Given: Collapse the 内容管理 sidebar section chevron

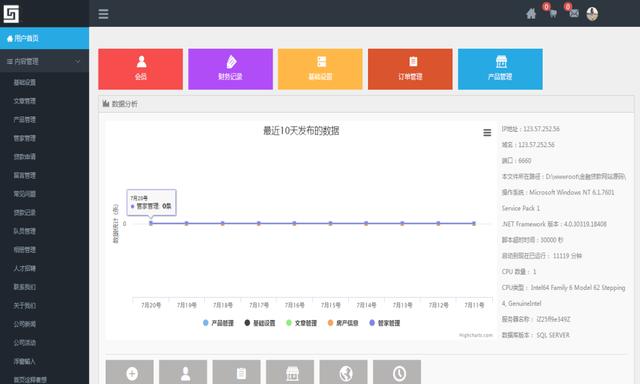Looking at the screenshot, I should click(x=78, y=62).
